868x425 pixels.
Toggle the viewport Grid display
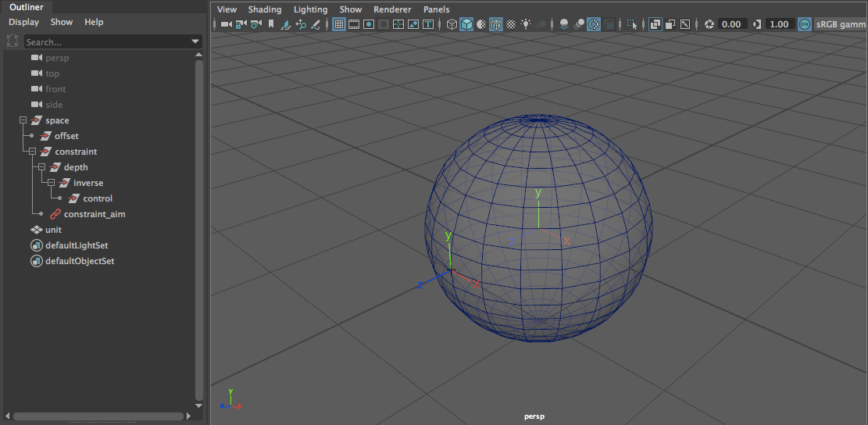tap(339, 24)
